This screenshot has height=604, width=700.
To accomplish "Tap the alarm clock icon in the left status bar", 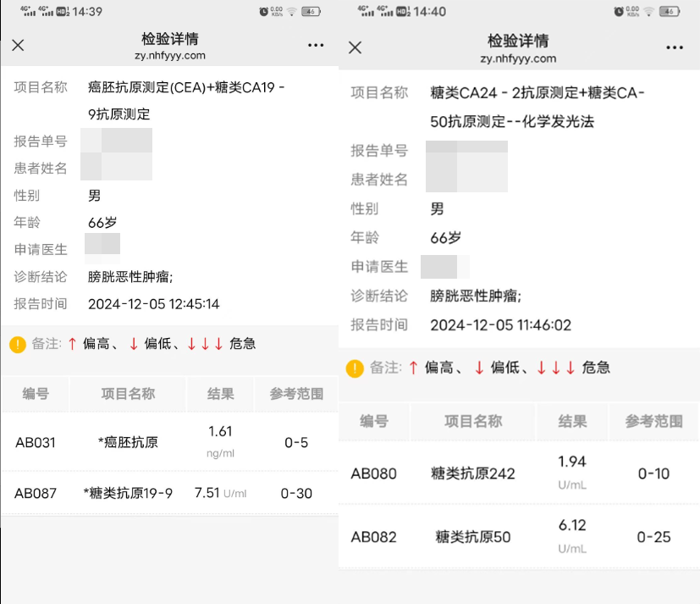I will (265, 11).
